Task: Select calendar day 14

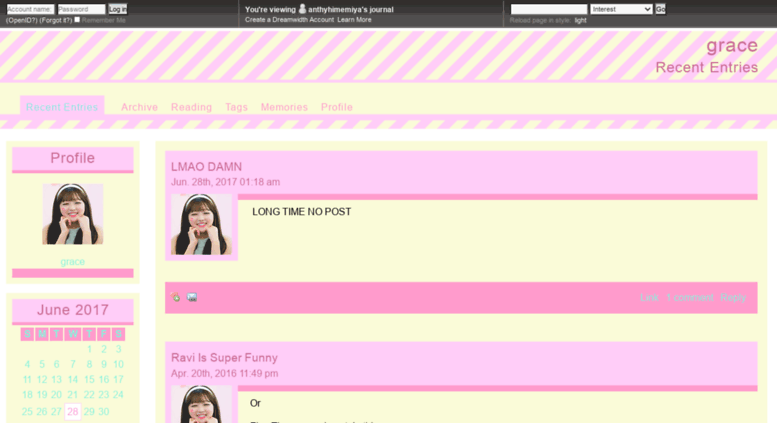Action: [x=73, y=379]
